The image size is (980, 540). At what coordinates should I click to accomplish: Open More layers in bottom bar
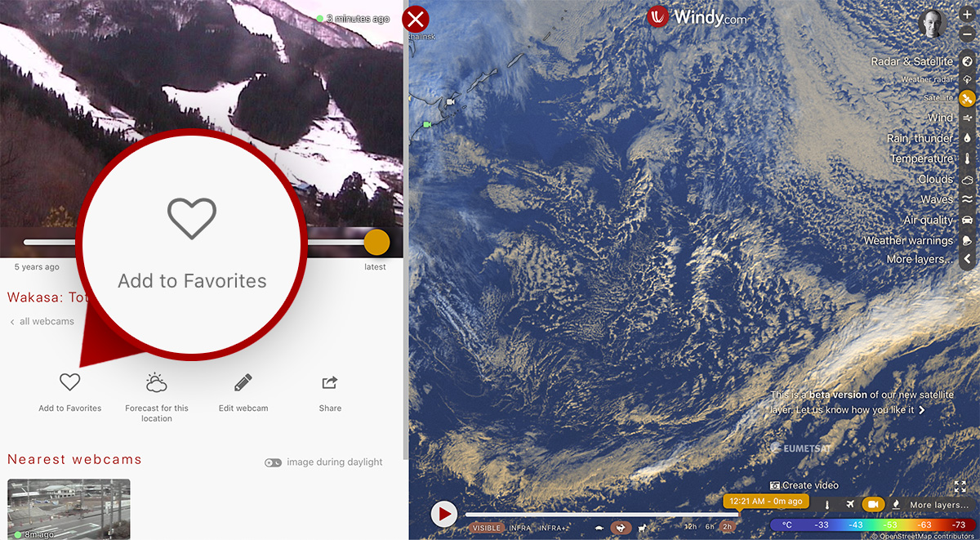coord(938,505)
